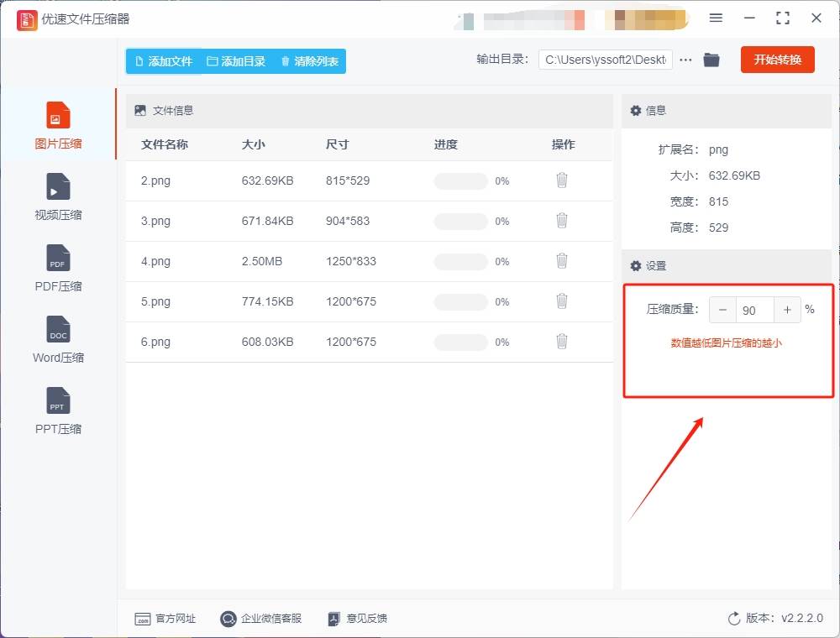Switch to PDF压缩 module
The height and width of the screenshot is (638, 840).
58,268
